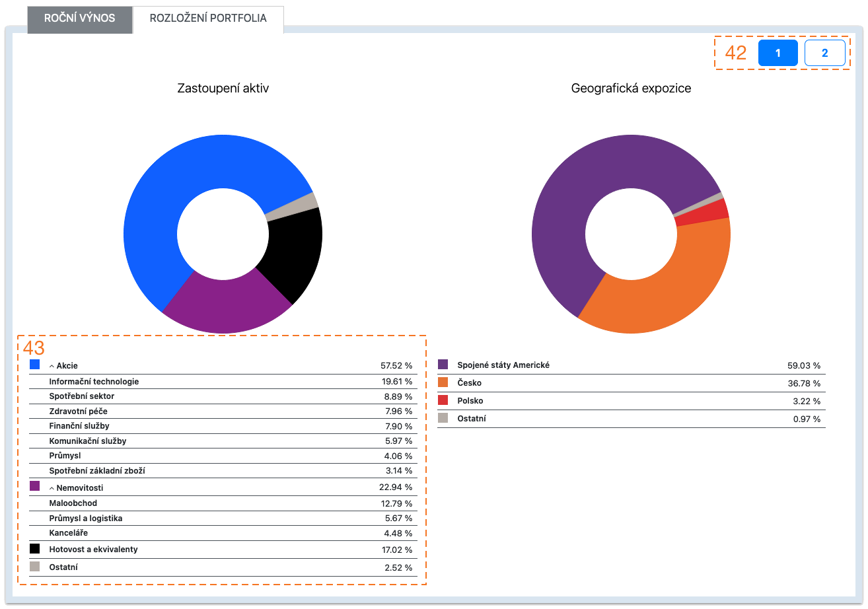Select the Kanceláře row
The width and height of the screenshot is (868, 609).
point(223,533)
